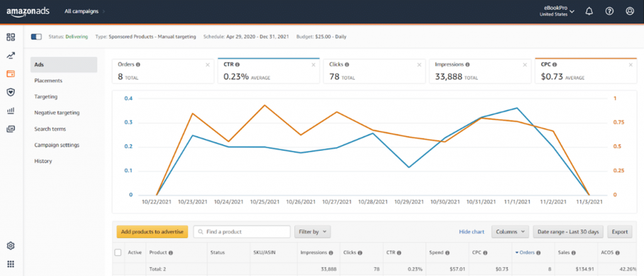The width and height of the screenshot is (644, 276).
Task: Open the notifications bell
Action: coord(589,11)
